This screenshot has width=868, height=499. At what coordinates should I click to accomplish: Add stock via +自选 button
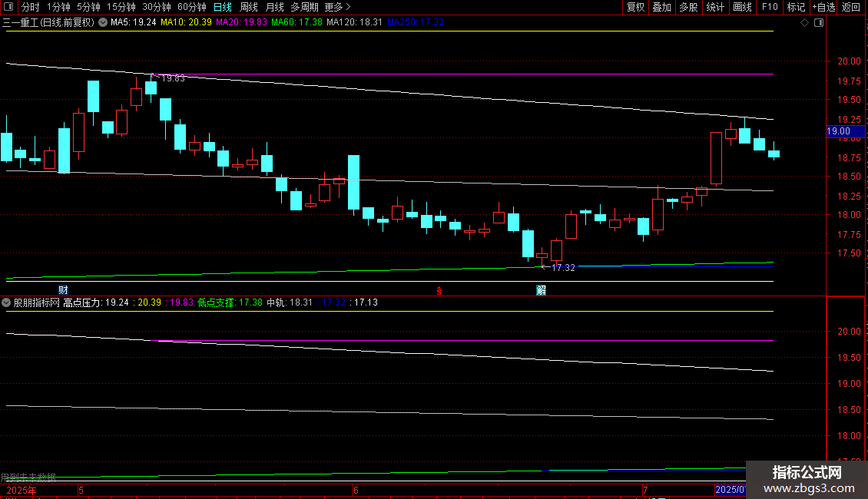click(823, 7)
